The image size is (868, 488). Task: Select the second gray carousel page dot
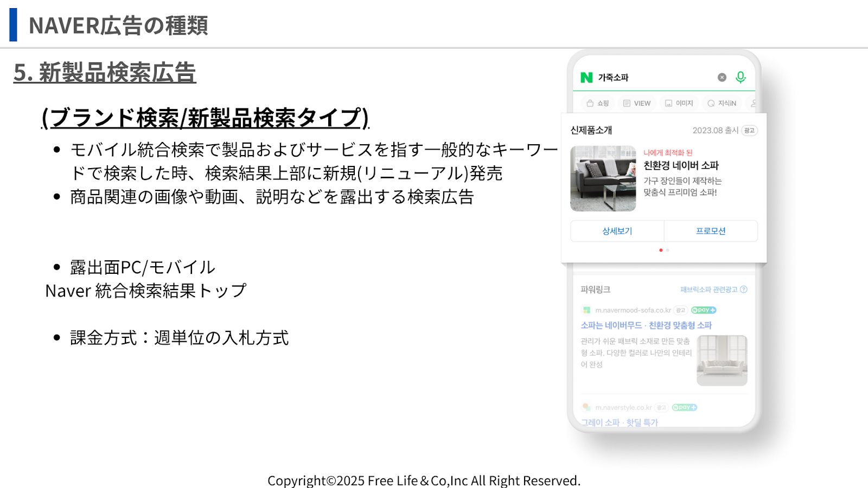(668, 250)
